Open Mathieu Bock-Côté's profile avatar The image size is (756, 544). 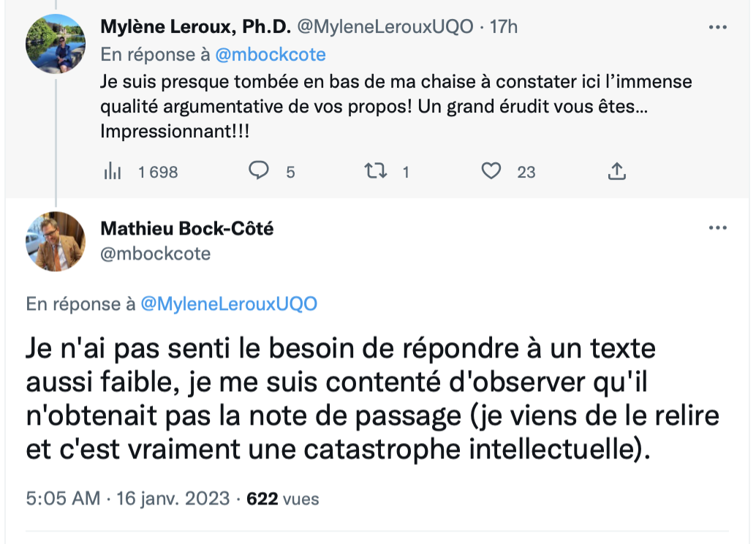(x=56, y=241)
